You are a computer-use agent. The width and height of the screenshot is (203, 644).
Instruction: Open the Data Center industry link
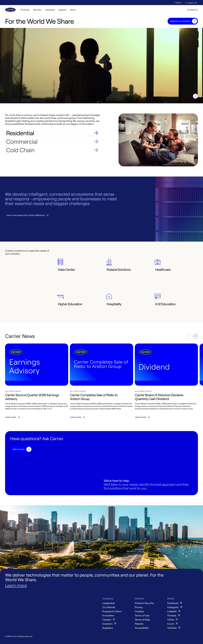[x=67, y=269]
